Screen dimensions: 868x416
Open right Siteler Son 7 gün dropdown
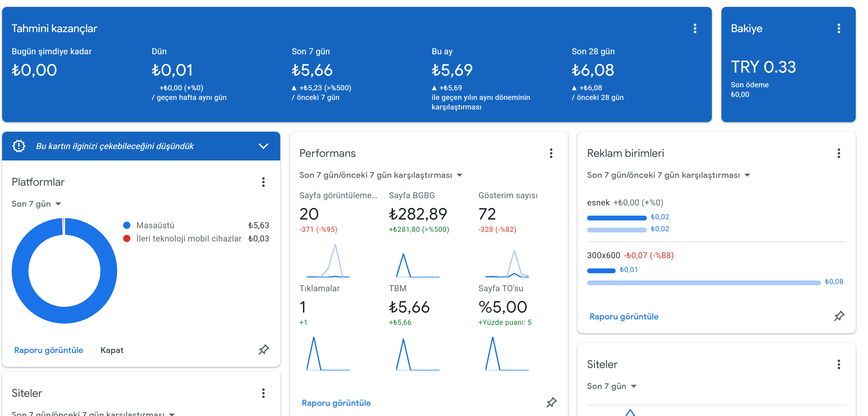click(611, 386)
